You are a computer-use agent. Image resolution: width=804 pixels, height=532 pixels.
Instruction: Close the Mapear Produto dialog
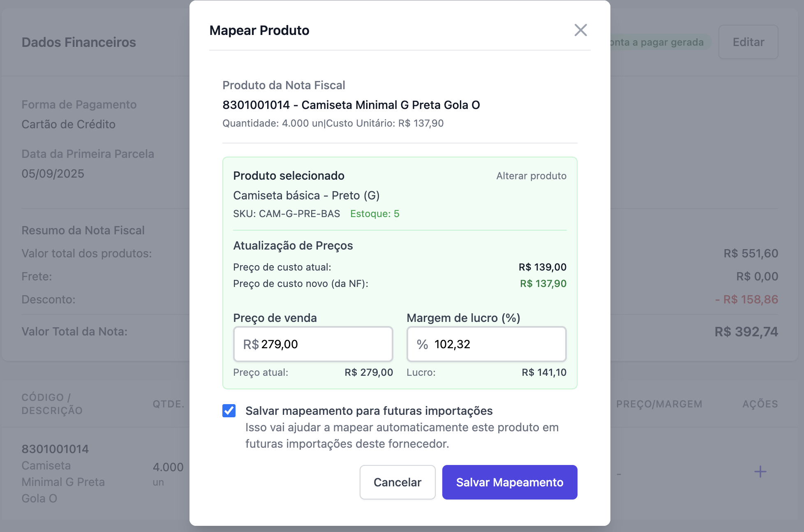point(580,30)
